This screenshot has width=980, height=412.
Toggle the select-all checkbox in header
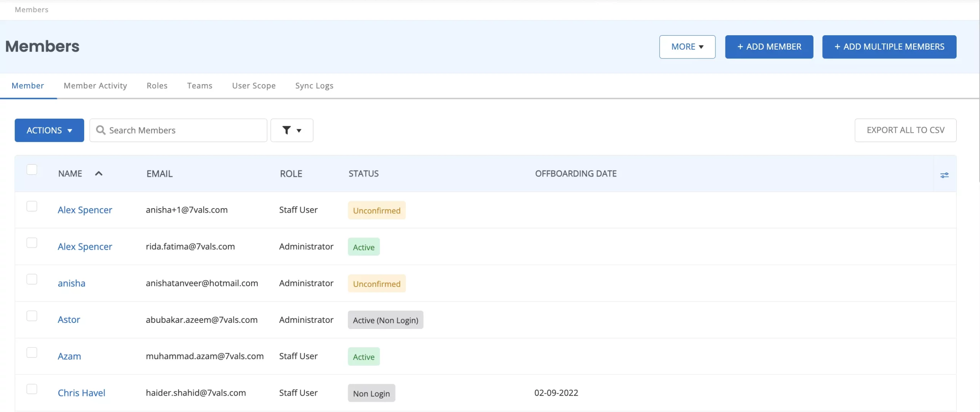pos(32,169)
